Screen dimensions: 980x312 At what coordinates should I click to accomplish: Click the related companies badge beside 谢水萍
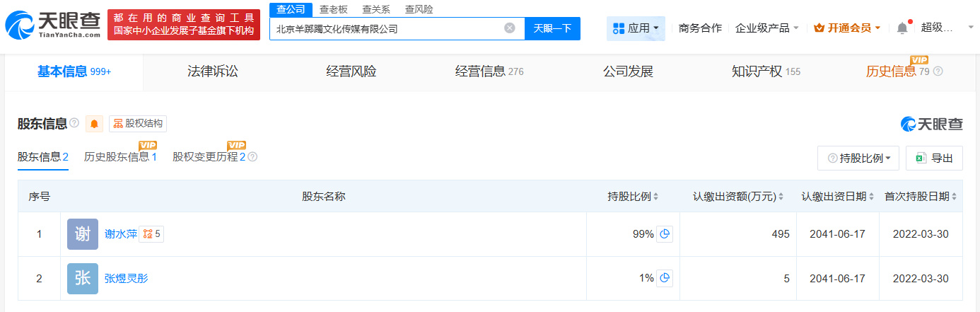point(151,234)
